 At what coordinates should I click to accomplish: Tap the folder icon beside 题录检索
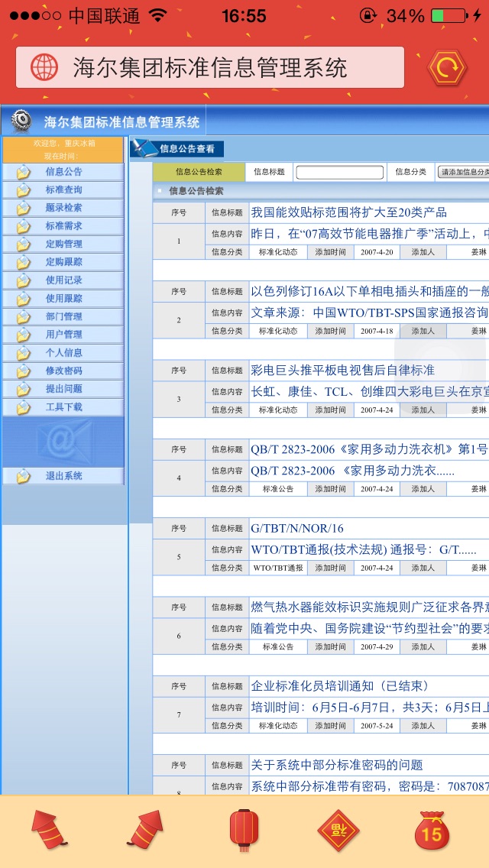(23, 208)
